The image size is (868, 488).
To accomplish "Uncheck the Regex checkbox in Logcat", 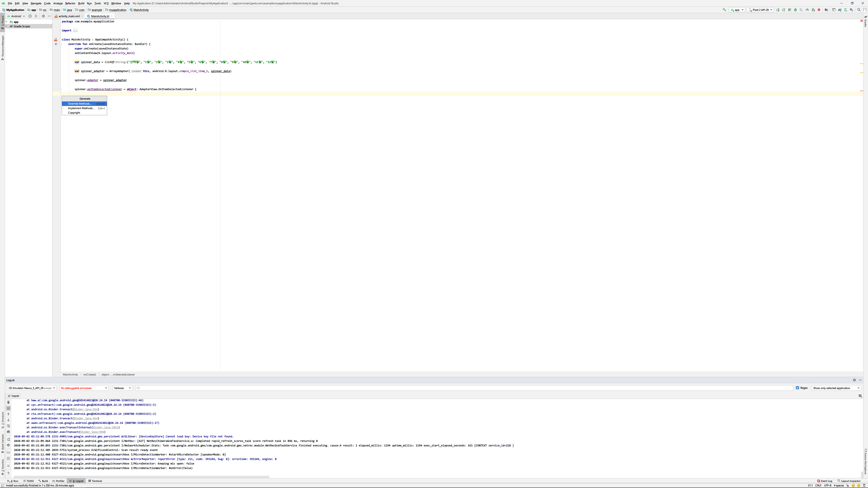I will [797, 388].
